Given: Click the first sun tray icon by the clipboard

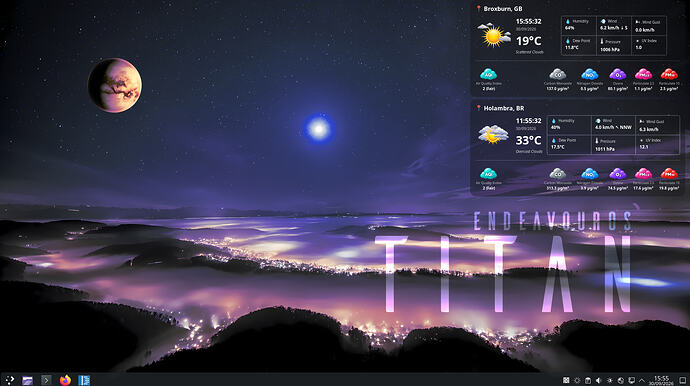Looking at the screenshot, I should pyautogui.click(x=577, y=380).
